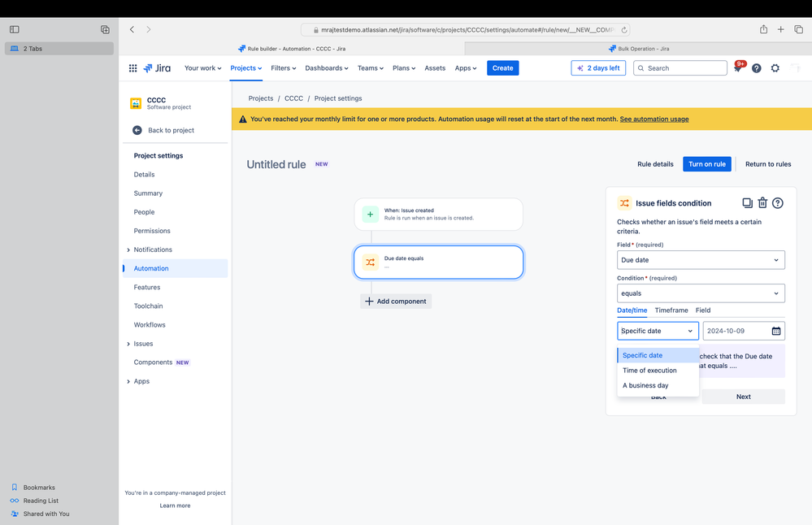Viewport: 812px width, 525px height.
Task: Open Jira settings gear icon
Action: pyautogui.click(x=775, y=68)
